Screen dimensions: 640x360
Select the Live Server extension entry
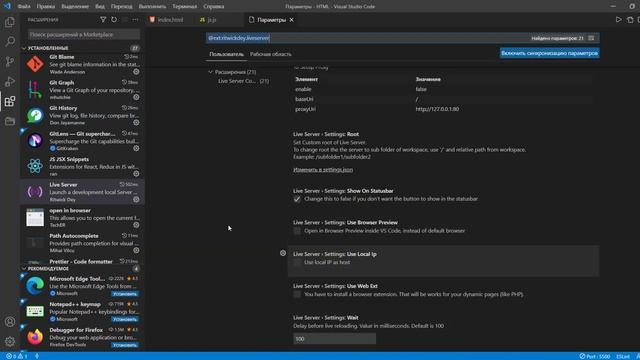pyautogui.click(x=82, y=191)
